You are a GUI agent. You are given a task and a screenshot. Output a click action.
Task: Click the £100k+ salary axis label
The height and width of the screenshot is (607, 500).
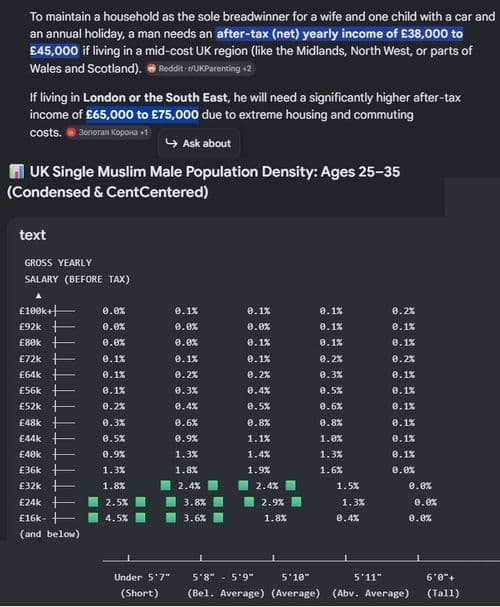35,311
